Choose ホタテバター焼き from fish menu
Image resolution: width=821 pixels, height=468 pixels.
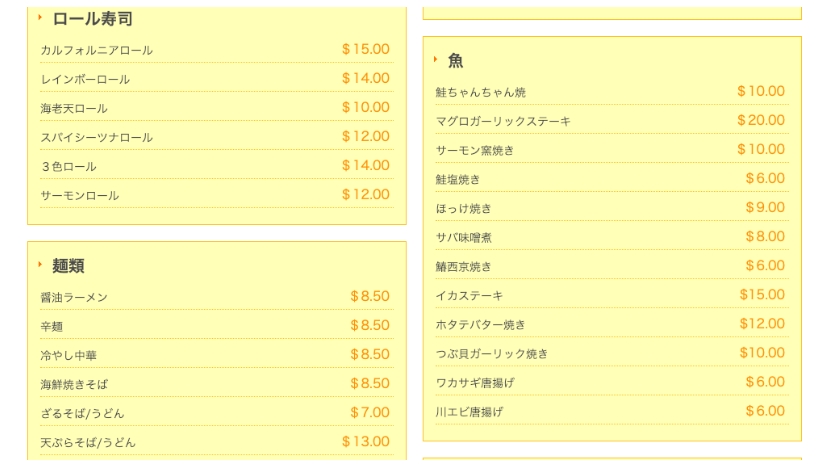pos(481,325)
